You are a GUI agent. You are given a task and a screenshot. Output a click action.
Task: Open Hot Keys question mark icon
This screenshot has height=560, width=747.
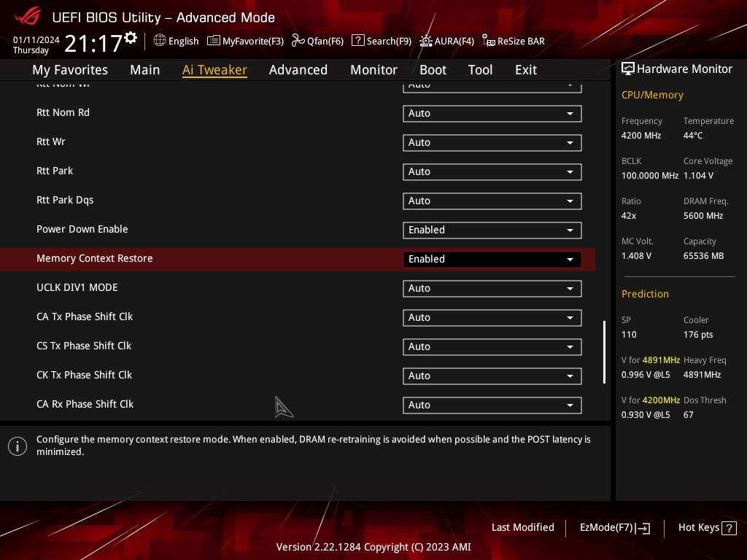(x=729, y=528)
